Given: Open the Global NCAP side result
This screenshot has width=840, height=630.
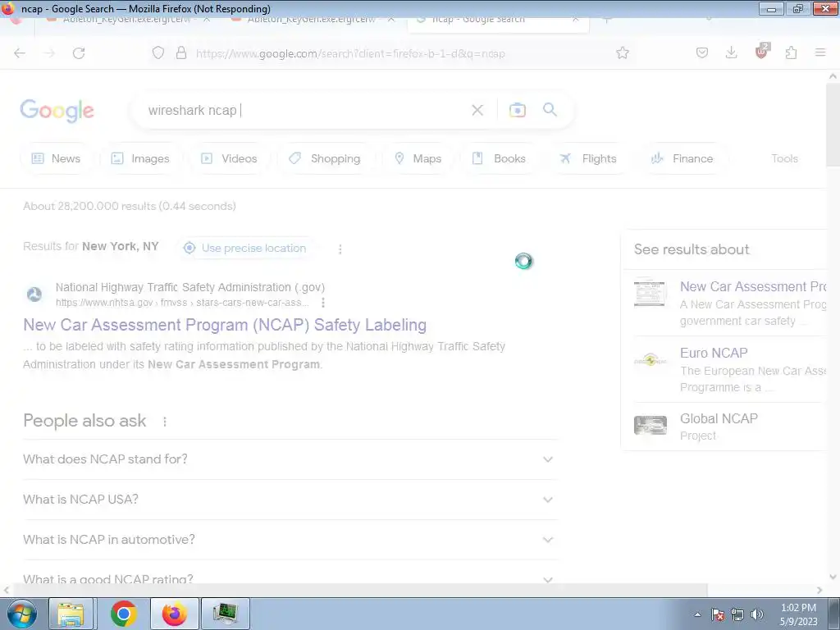Looking at the screenshot, I should point(719,418).
